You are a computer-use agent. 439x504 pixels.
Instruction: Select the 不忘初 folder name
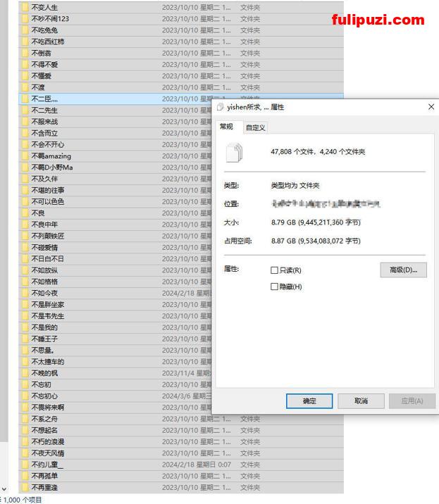(x=41, y=384)
